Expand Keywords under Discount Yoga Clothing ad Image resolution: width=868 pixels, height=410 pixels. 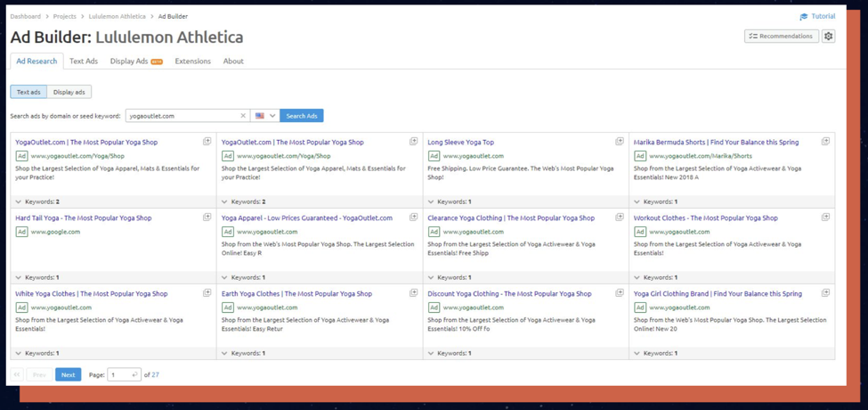pos(450,353)
